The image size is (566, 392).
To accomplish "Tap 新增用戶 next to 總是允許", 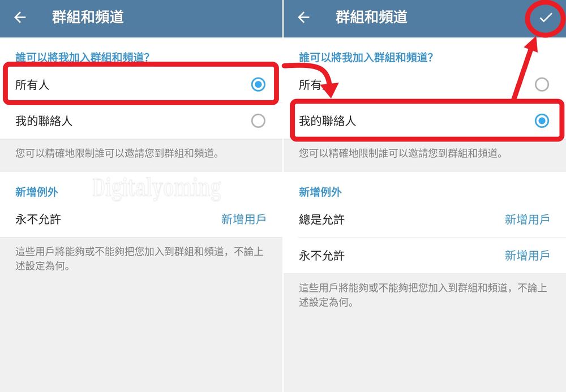I will pos(527,219).
